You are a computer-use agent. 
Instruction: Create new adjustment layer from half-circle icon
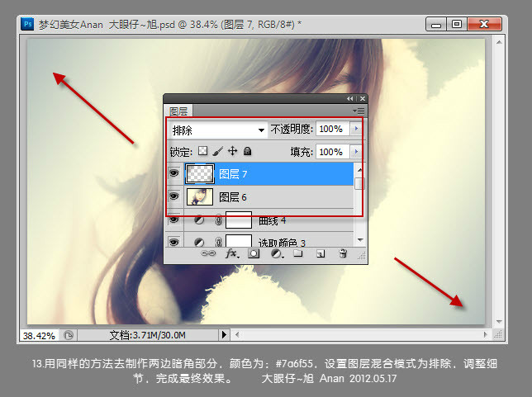(276, 255)
